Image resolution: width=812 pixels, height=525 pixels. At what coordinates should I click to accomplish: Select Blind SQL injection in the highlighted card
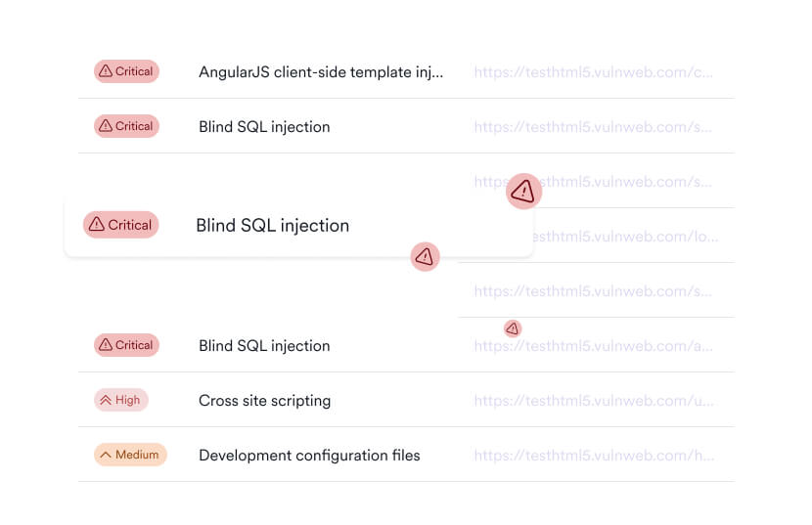tap(272, 225)
